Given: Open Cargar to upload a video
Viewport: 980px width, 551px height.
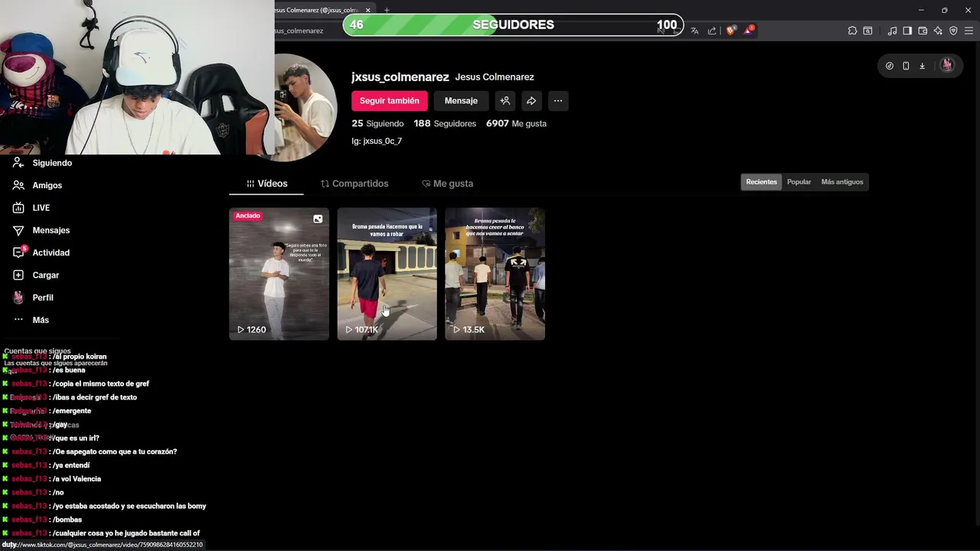Looking at the screenshot, I should [36, 275].
